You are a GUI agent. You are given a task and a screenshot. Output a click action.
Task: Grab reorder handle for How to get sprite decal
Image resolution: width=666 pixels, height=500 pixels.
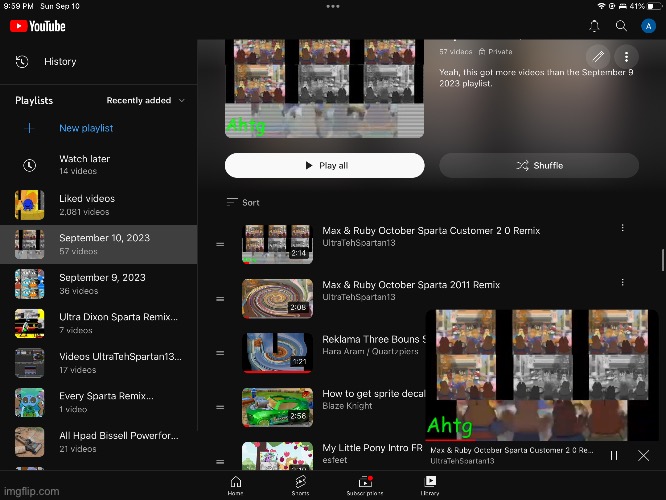(x=220, y=407)
